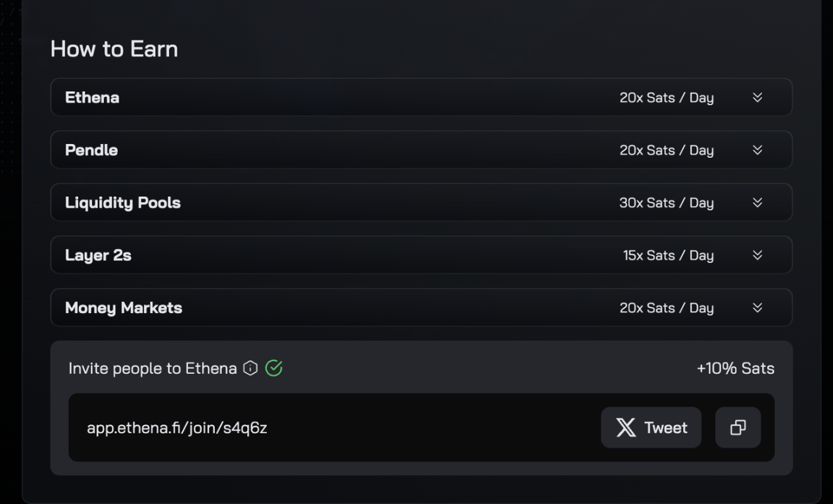833x504 pixels.
Task: Expand the Ethena row chevron
Action: pyautogui.click(x=757, y=97)
